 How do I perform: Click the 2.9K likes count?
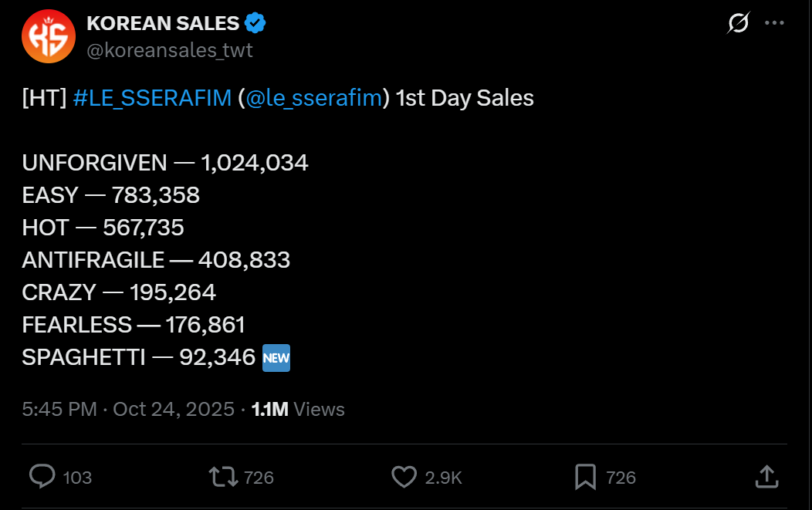[444, 478]
